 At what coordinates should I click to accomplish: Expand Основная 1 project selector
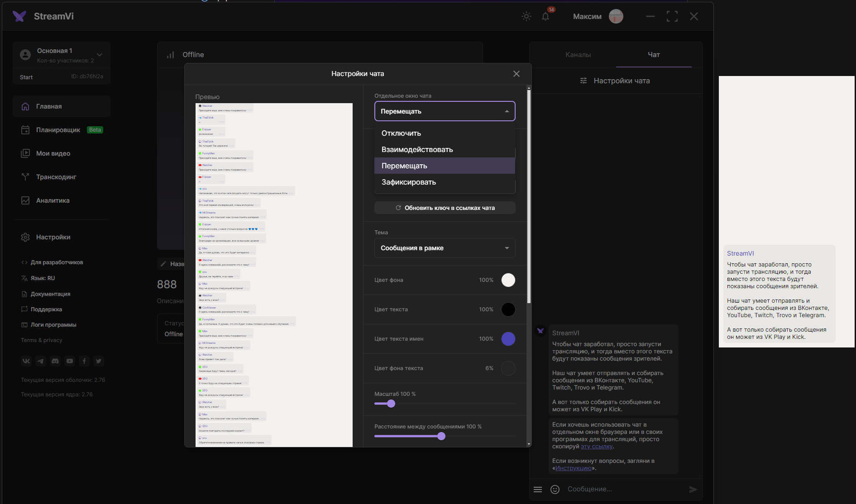coord(62,55)
